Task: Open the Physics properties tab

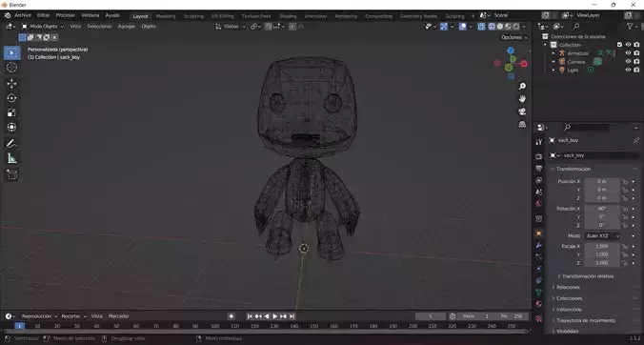Action: pos(539,269)
